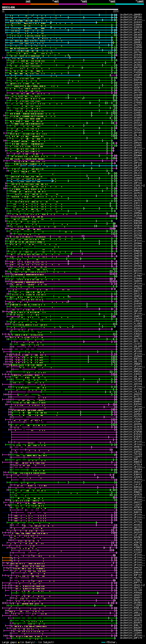Click UniRef100_O65760 entry
The height and width of the screenshot is (644, 146).
click(x=131, y=180)
